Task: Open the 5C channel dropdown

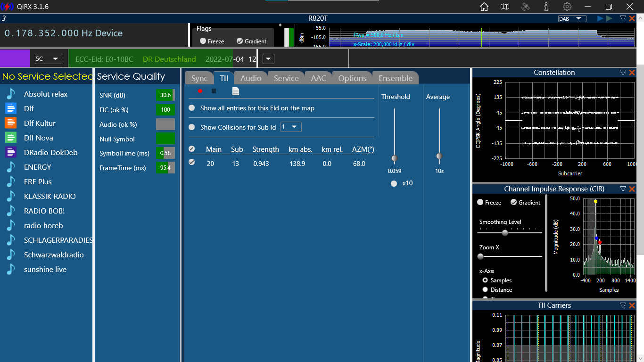Action: click(x=49, y=59)
